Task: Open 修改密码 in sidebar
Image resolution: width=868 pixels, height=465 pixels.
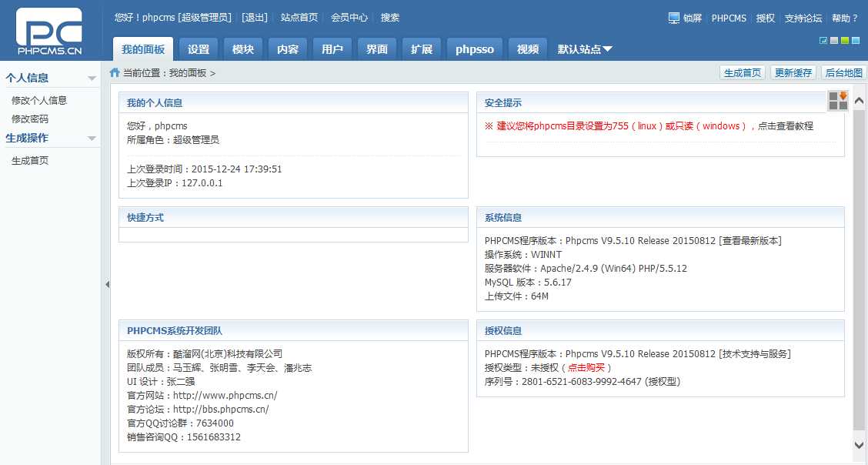Action: coord(30,119)
